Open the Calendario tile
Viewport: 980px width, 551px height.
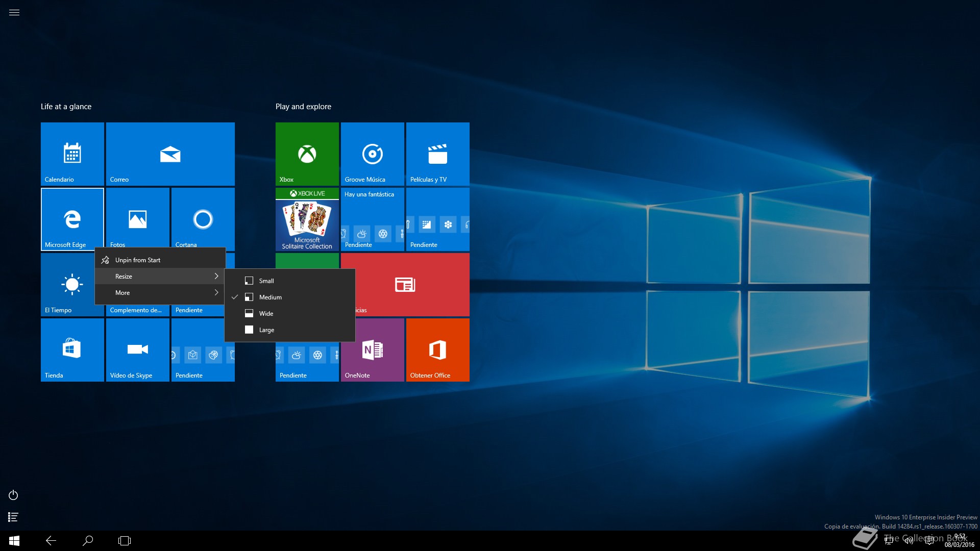coord(72,154)
